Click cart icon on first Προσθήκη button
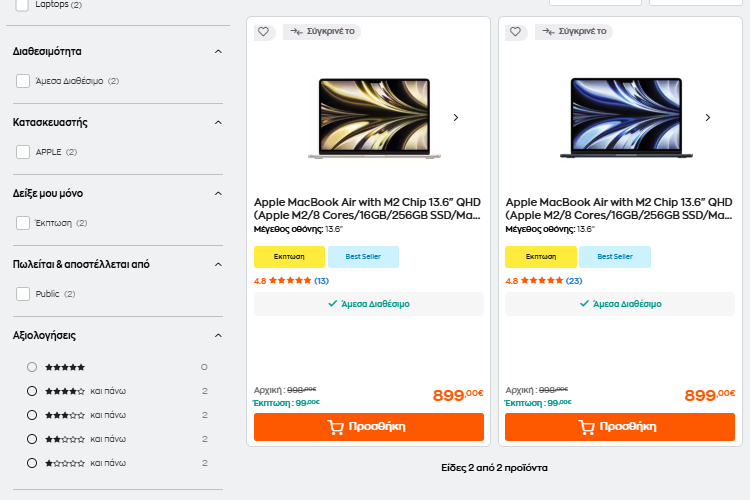The height and width of the screenshot is (500, 750). (336, 427)
